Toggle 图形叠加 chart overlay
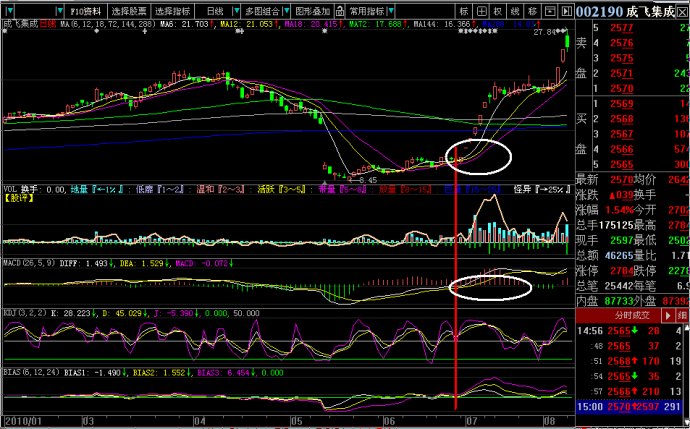Screen dimensions: 690x429 point(312,9)
